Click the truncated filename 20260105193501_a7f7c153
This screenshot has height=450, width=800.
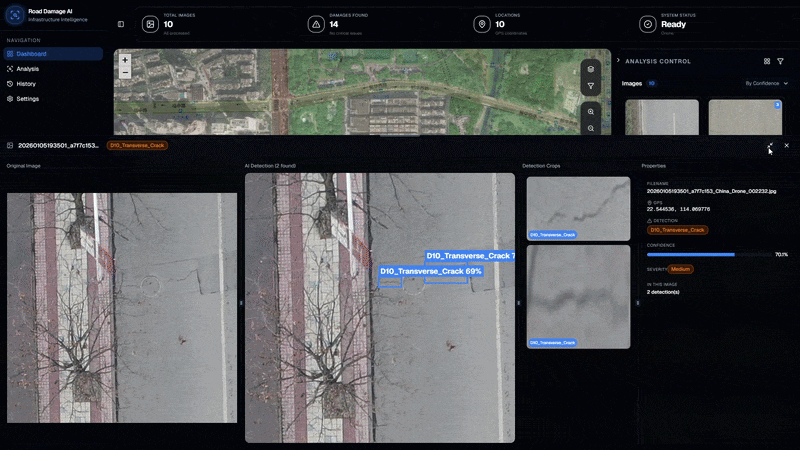click(x=59, y=145)
